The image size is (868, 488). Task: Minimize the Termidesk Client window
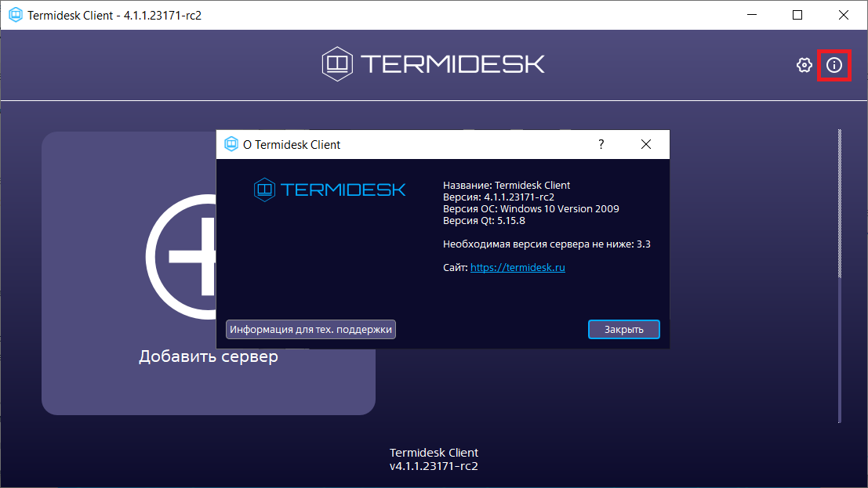(752, 15)
